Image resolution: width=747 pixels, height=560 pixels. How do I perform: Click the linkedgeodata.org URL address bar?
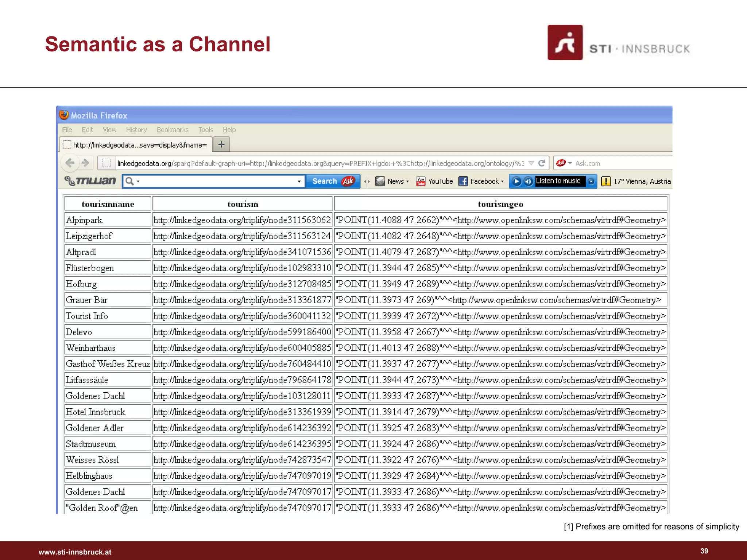coord(321,163)
